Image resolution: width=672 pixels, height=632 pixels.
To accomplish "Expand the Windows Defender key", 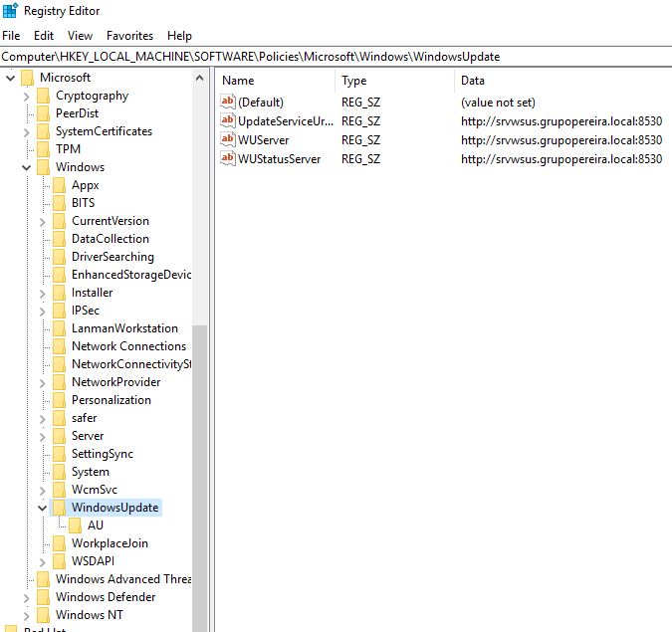I will tap(27, 598).
